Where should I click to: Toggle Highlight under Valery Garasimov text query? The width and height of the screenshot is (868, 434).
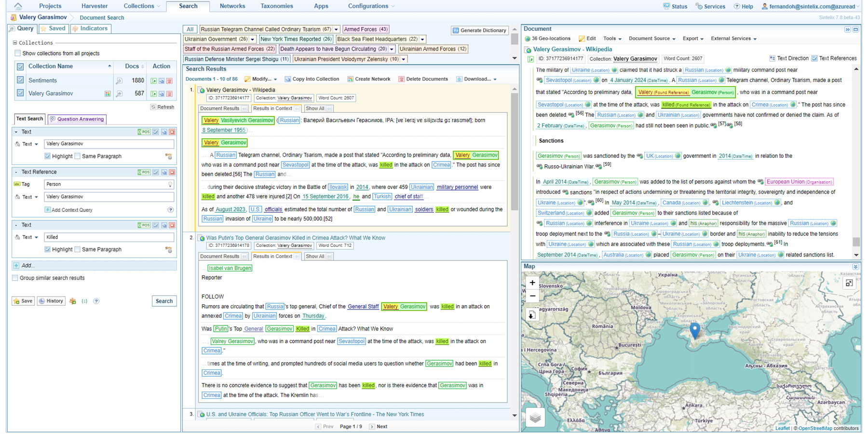coord(47,156)
